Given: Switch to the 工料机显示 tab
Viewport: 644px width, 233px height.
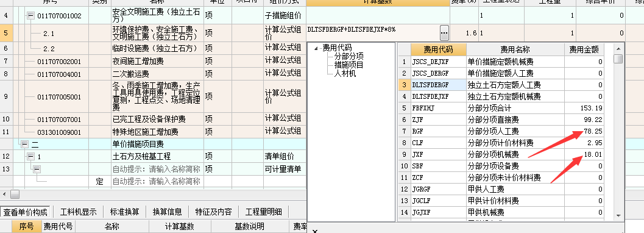Looking at the screenshot, I should point(78,212).
